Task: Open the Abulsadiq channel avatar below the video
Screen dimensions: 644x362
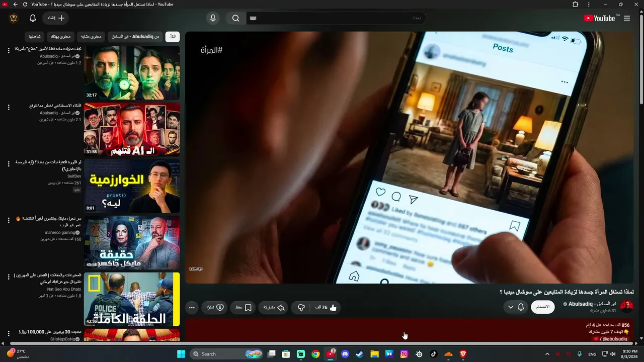Action: tap(627, 306)
